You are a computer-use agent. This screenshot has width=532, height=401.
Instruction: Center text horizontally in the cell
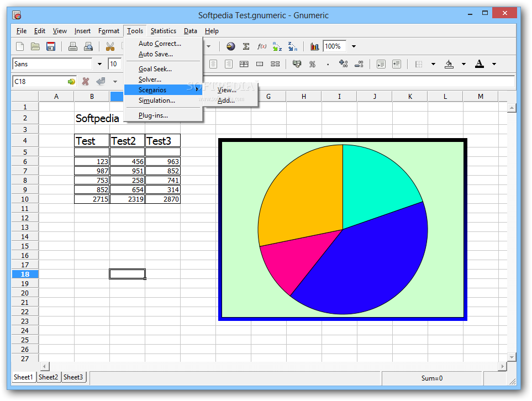tap(213, 64)
